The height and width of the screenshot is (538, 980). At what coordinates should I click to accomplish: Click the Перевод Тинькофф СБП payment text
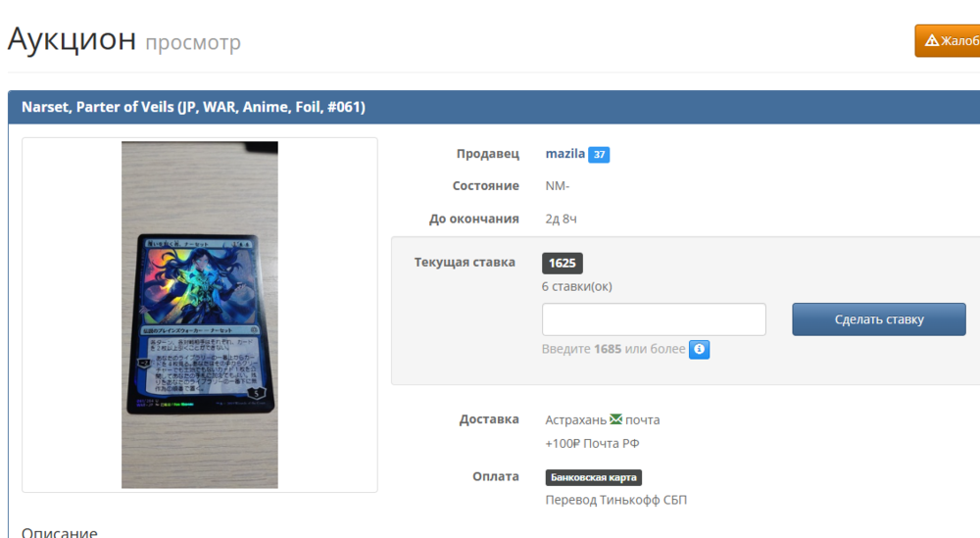[615, 500]
